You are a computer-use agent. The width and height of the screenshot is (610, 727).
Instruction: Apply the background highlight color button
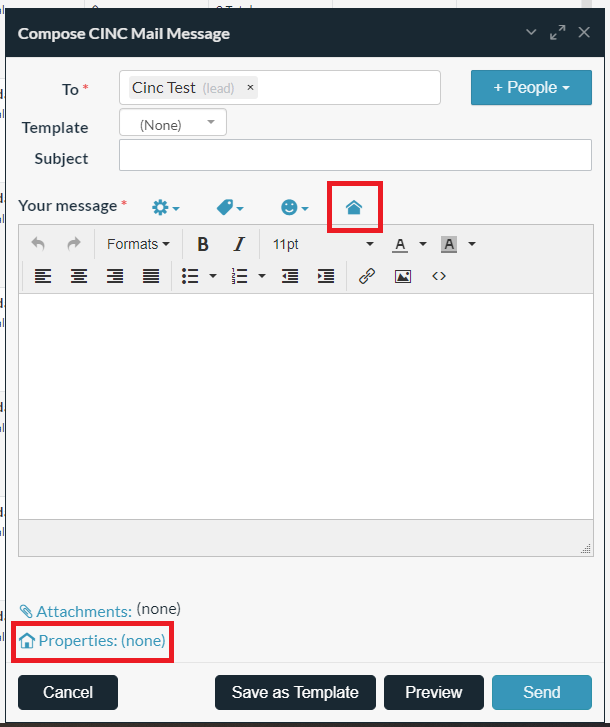tap(449, 244)
